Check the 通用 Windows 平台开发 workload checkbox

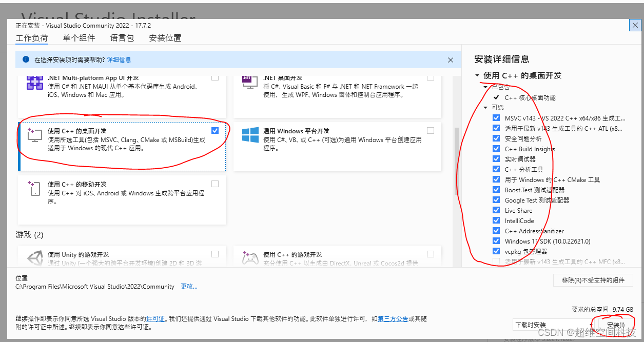coord(431,131)
